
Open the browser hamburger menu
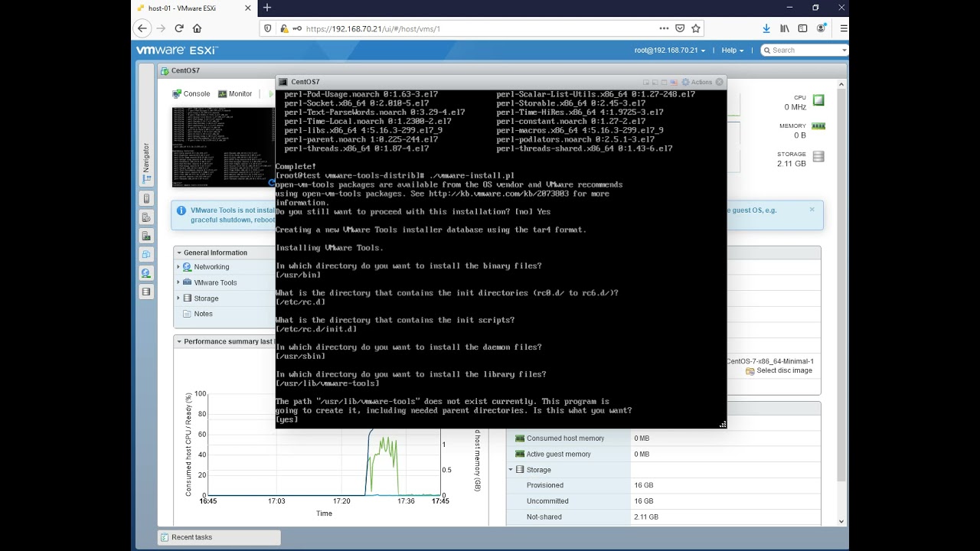click(x=844, y=28)
